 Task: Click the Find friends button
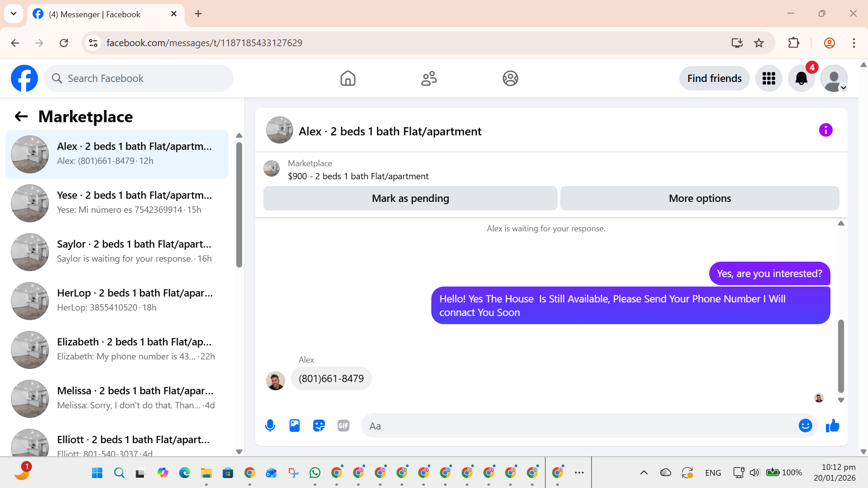714,78
